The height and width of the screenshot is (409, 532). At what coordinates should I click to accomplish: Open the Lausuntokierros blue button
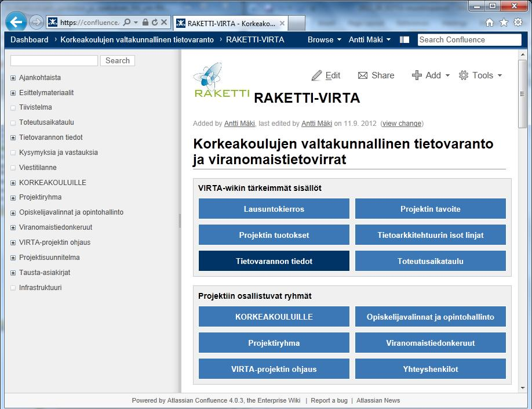click(274, 209)
